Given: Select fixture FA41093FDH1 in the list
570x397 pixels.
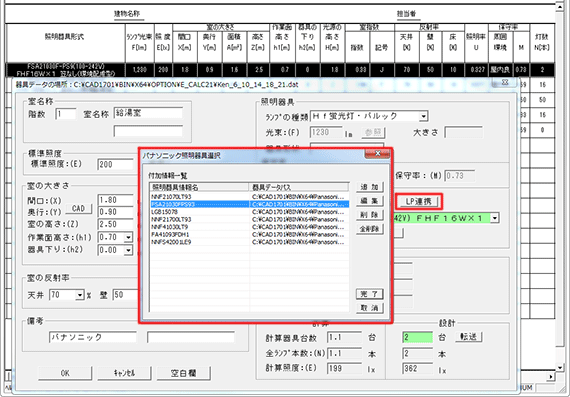Looking at the screenshot, I should [x=249, y=234].
